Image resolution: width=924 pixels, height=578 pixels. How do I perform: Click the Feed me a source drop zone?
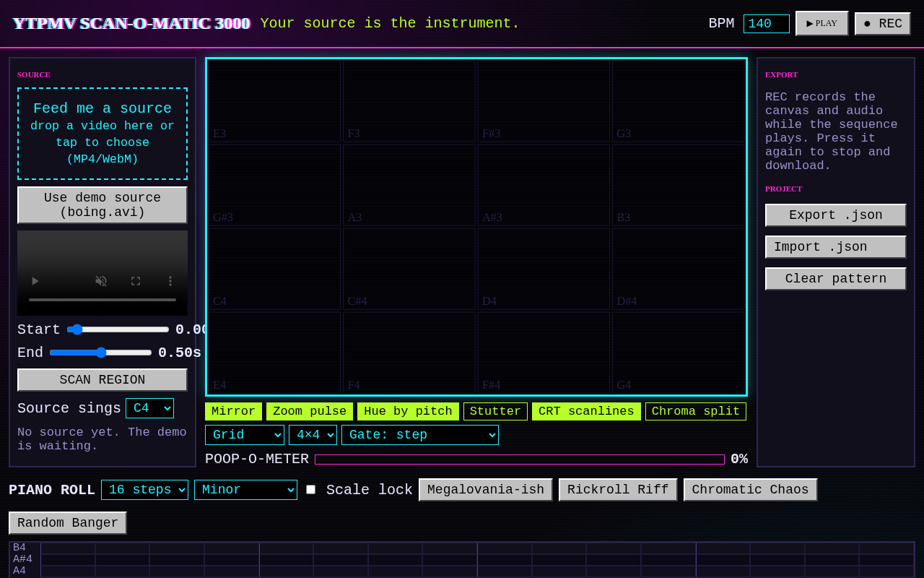pos(103,134)
